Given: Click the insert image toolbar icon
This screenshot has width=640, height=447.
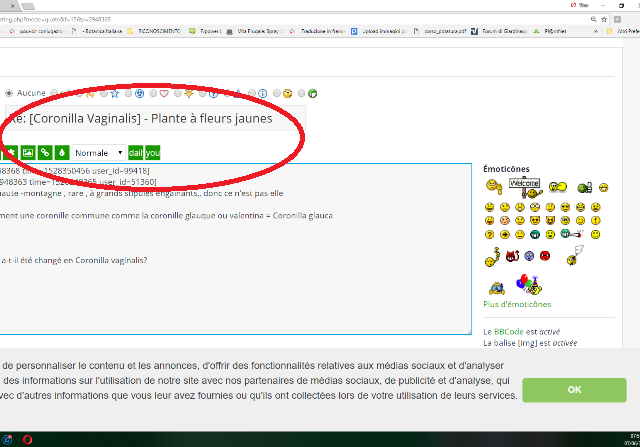Looking at the screenshot, I should (x=28, y=153).
